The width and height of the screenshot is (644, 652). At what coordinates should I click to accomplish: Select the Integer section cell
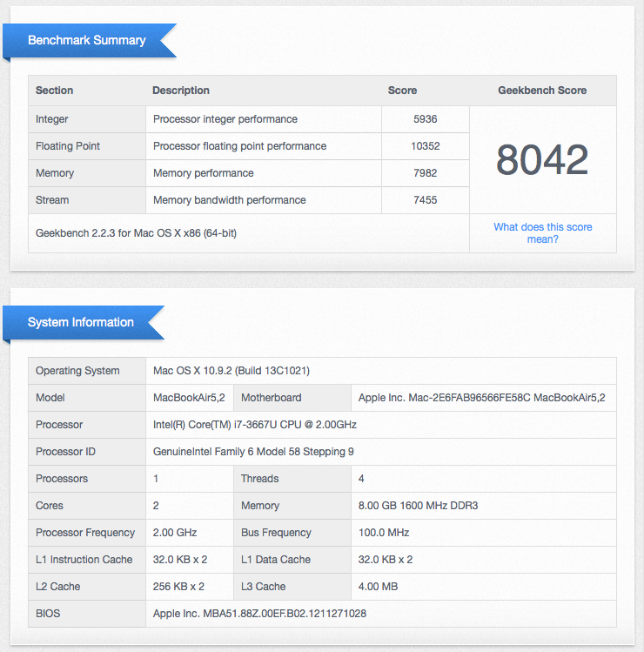point(87,119)
